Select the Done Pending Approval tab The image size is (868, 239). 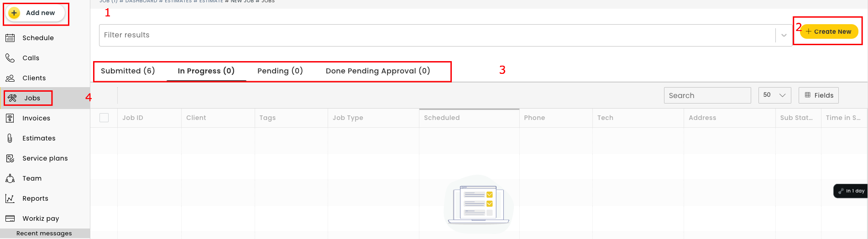pos(377,71)
